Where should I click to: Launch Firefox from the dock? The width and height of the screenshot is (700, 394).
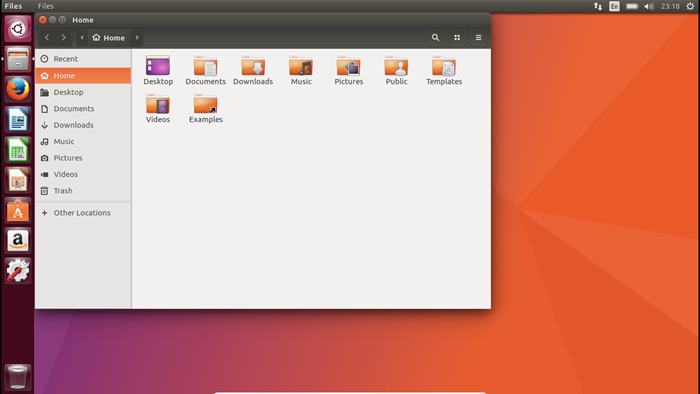click(x=18, y=89)
